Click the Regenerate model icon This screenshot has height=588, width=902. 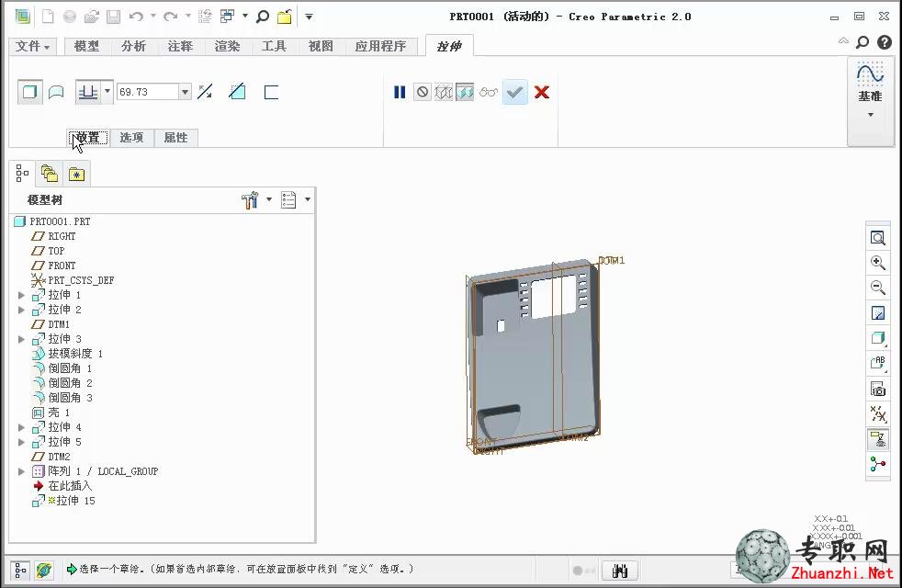205,17
